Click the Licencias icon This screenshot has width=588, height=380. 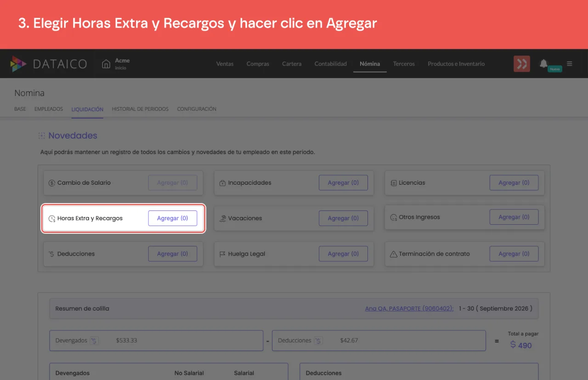coord(394,183)
